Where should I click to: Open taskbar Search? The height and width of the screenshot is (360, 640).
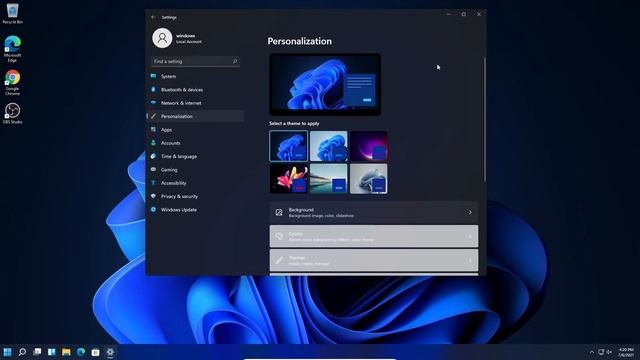pyautogui.click(x=22, y=352)
